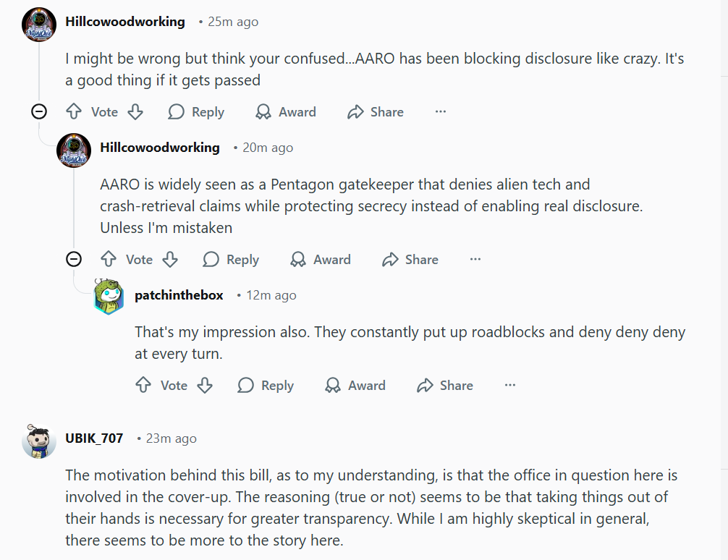Collapse the Pentagon gatekeeper reply thread

coord(74,259)
